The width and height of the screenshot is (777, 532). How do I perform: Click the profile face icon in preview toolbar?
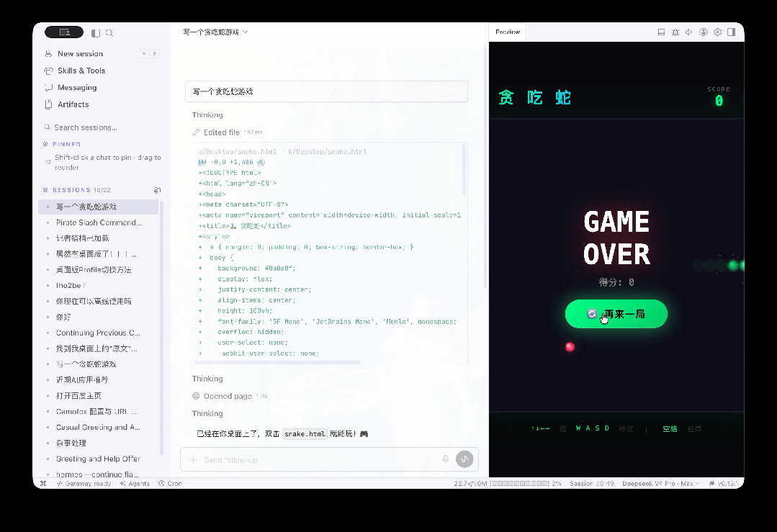coord(703,32)
